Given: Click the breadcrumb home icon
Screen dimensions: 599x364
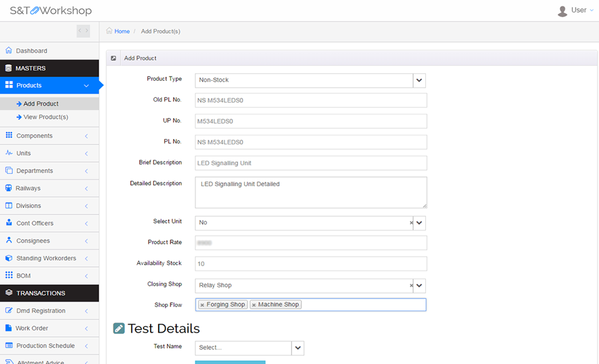Looking at the screenshot, I should pos(109,31).
